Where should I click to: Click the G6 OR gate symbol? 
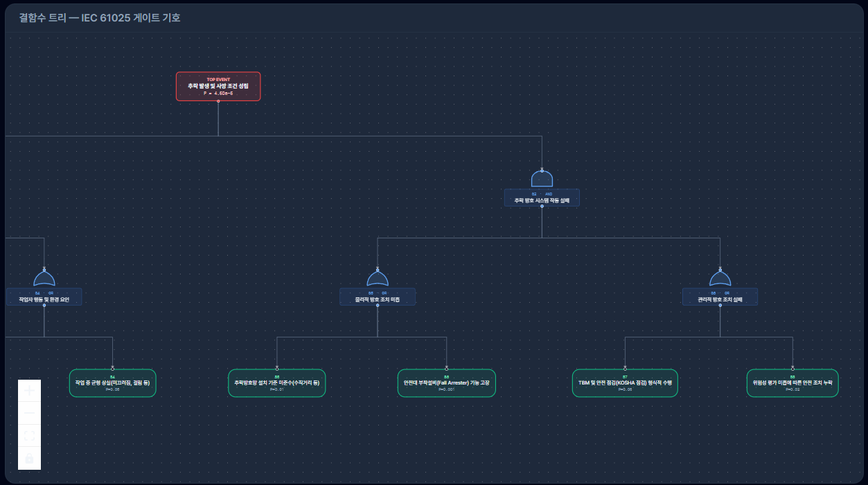coord(720,278)
